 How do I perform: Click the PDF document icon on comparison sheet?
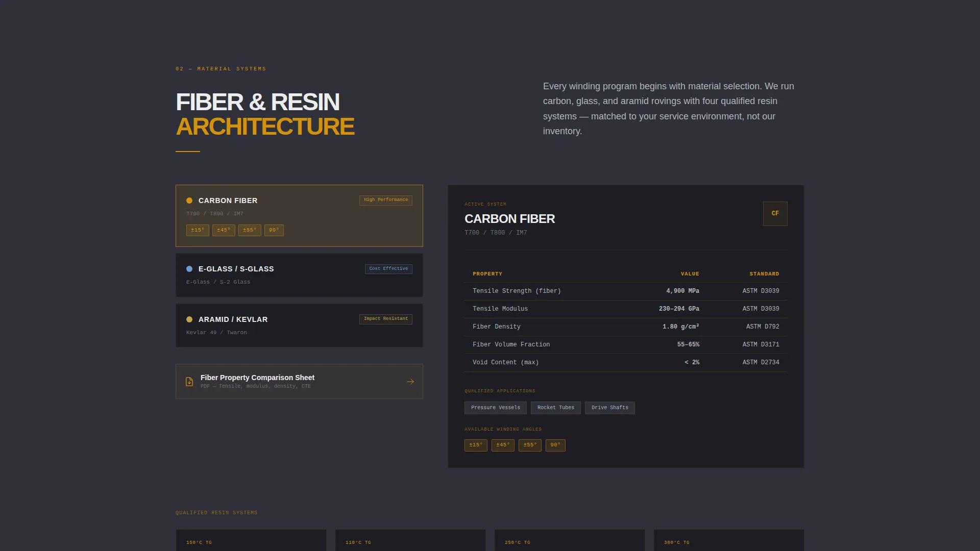point(189,382)
